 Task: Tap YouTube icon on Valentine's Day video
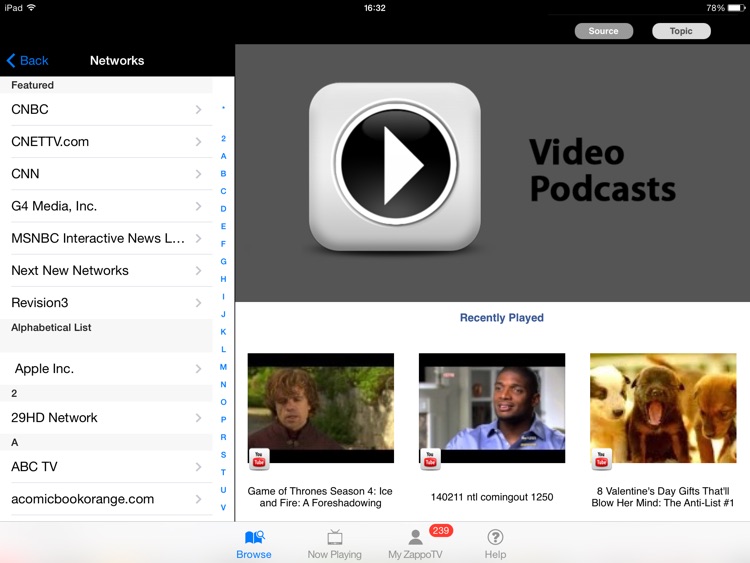pos(601,459)
